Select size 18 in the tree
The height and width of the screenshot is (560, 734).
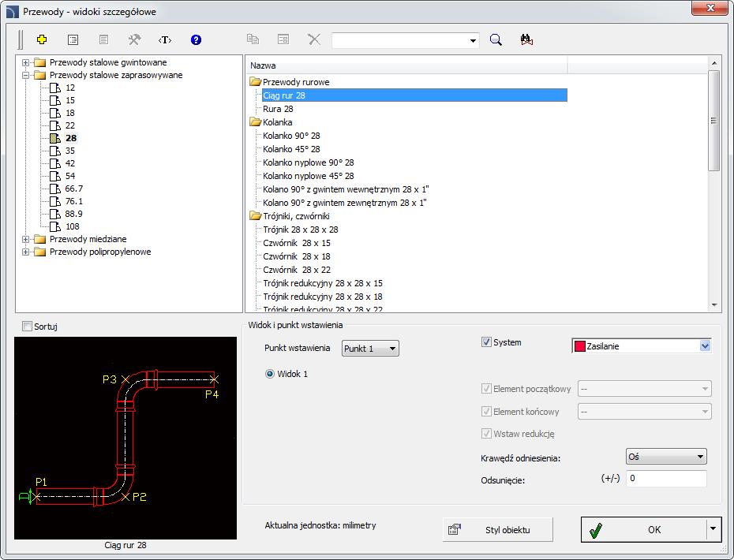tap(69, 113)
